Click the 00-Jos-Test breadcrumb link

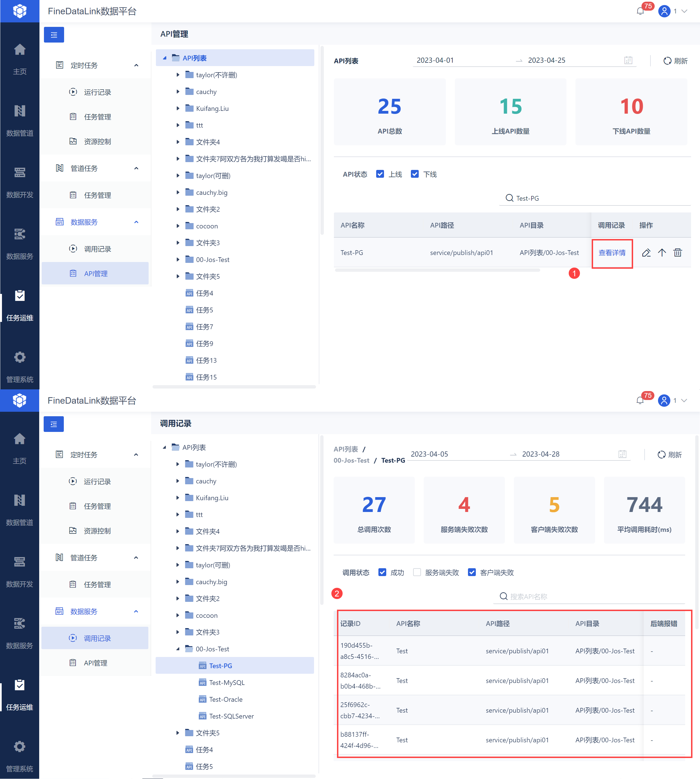[x=352, y=460]
